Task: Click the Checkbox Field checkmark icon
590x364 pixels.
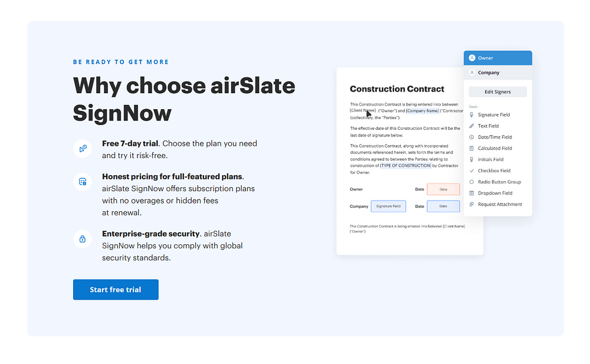Action: tap(471, 171)
